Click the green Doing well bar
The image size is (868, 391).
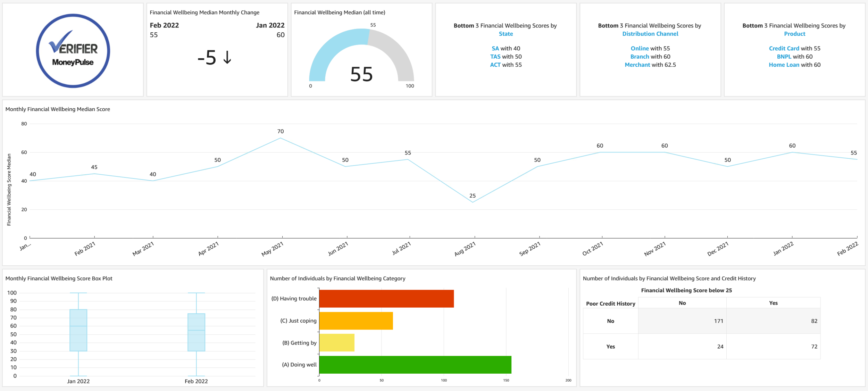(415, 365)
